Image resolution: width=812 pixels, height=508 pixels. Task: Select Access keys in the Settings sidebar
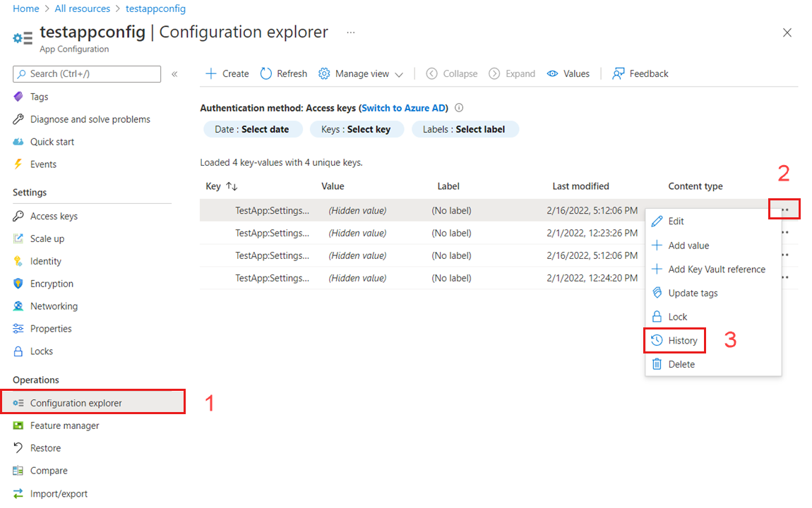pos(54,215)
